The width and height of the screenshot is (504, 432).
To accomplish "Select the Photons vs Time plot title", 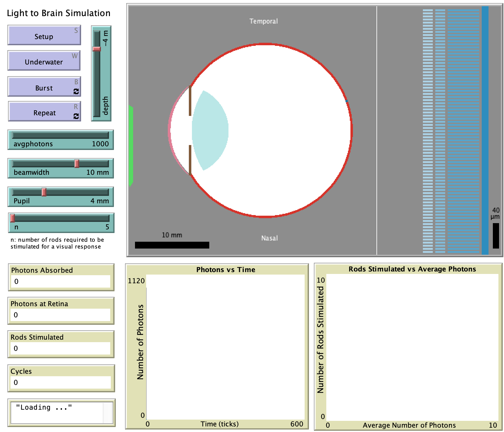I will point(226,269).
